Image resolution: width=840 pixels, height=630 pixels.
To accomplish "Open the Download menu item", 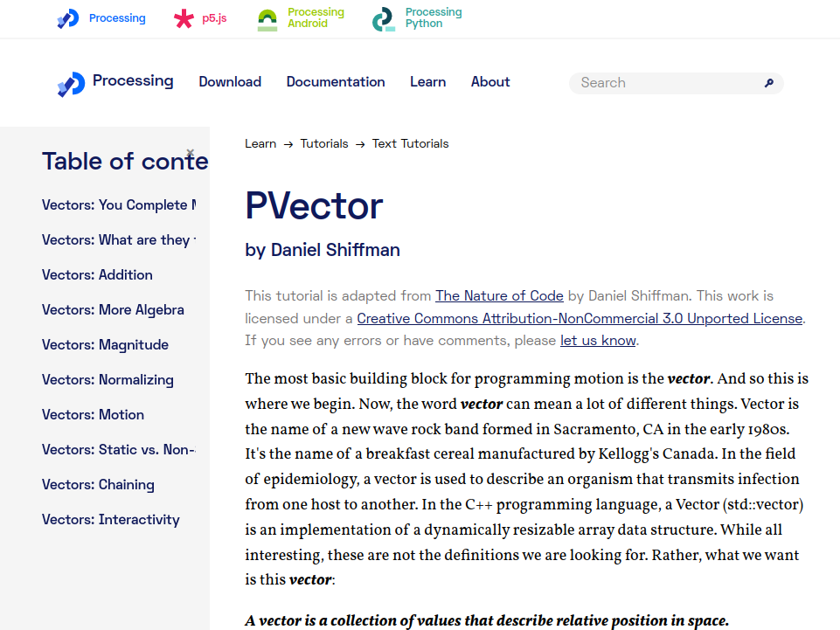I will coord(230,82).
